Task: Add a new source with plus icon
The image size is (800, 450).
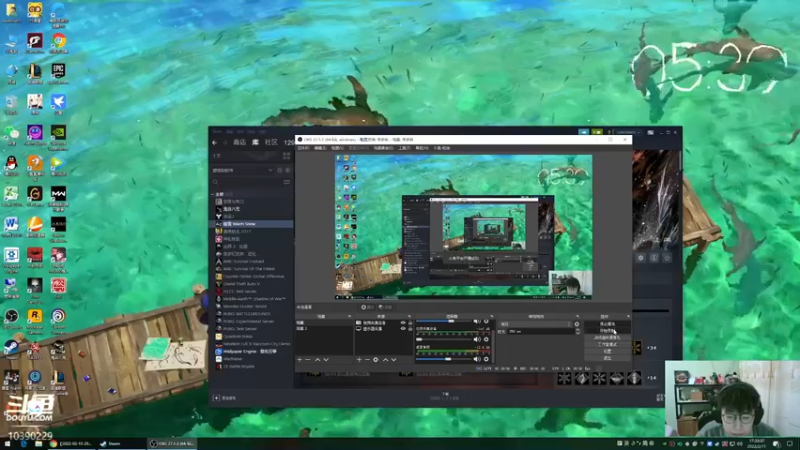Action: pos(359,360)
